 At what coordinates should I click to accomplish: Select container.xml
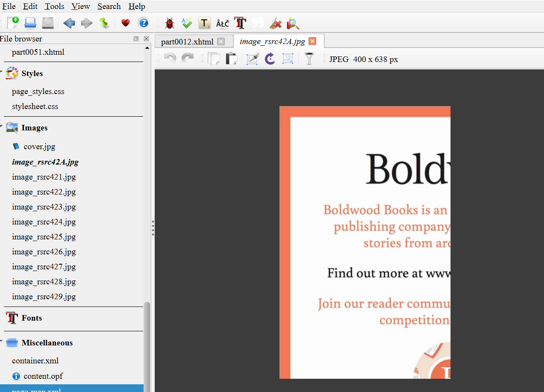pyautogui.click(x=35, y=361)
